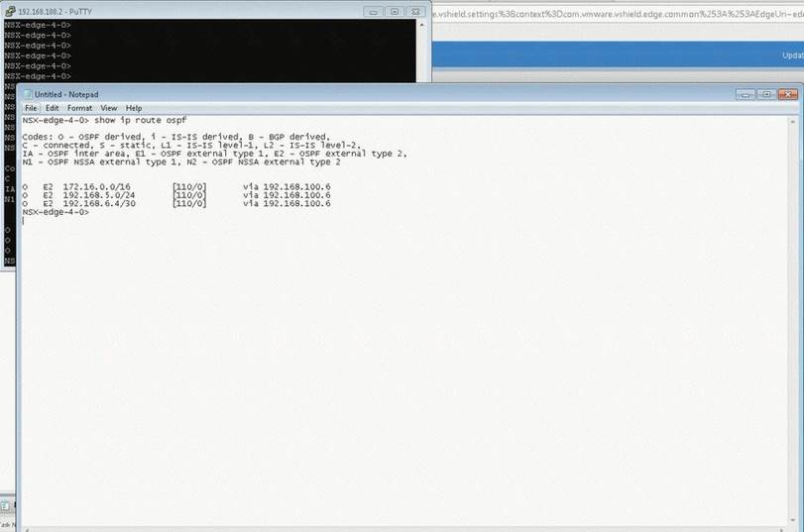Maximize the PuTTY terminal window
The image size is (804, 532).
click(x=394, y=11)
